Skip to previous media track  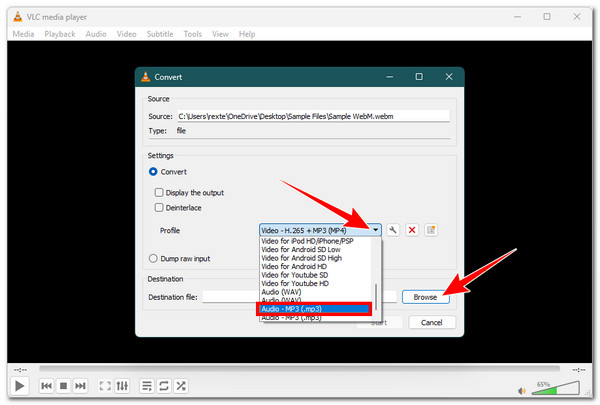click(x=46, y=385)
